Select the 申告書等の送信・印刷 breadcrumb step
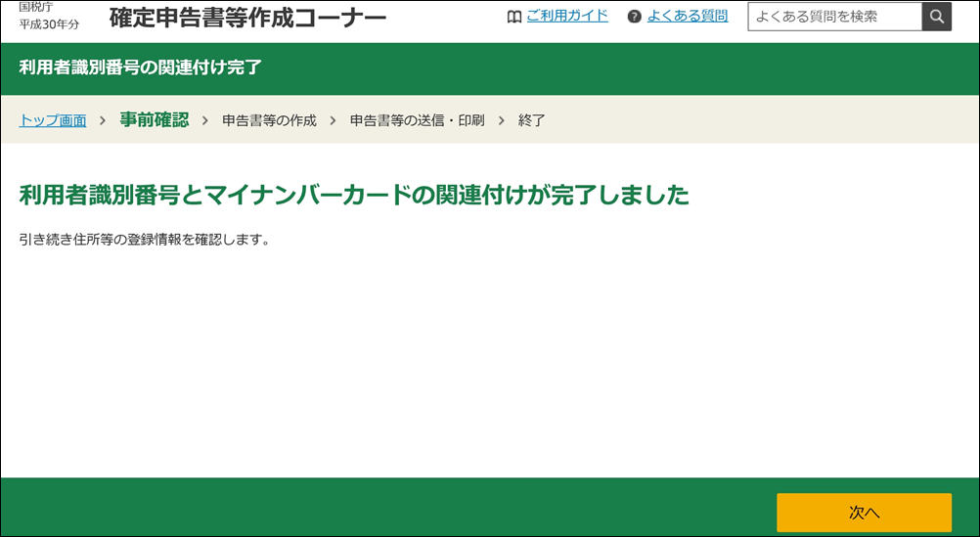 [x=417, y=120]
